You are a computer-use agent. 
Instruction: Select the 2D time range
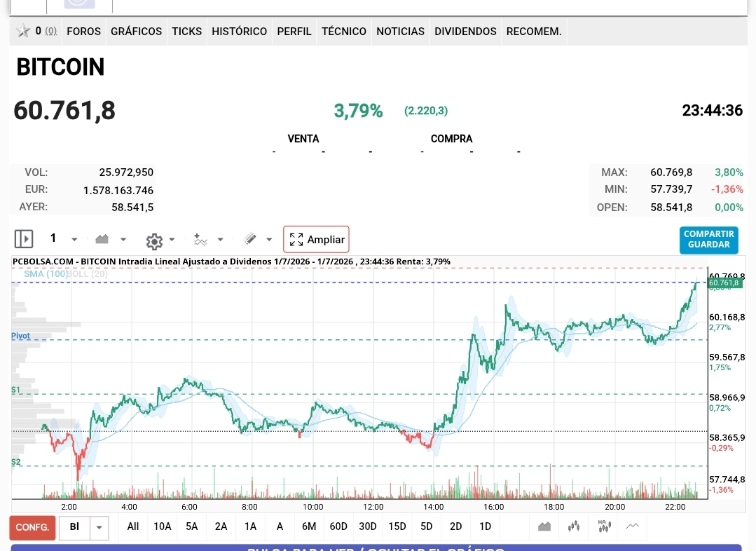coord(455,526)
